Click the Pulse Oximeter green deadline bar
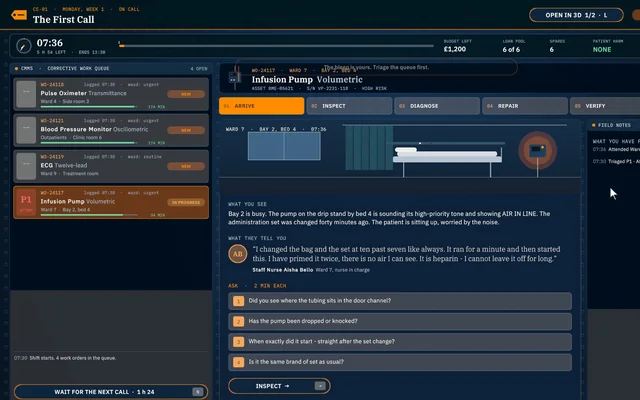 tap(89, 107)
